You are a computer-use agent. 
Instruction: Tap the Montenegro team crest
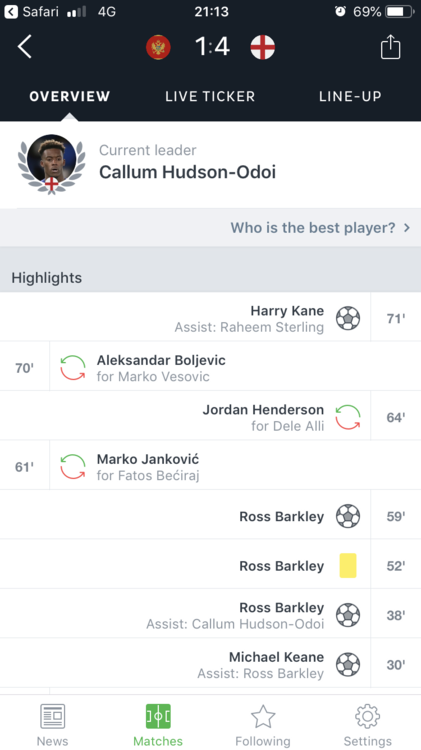(158, 47)
